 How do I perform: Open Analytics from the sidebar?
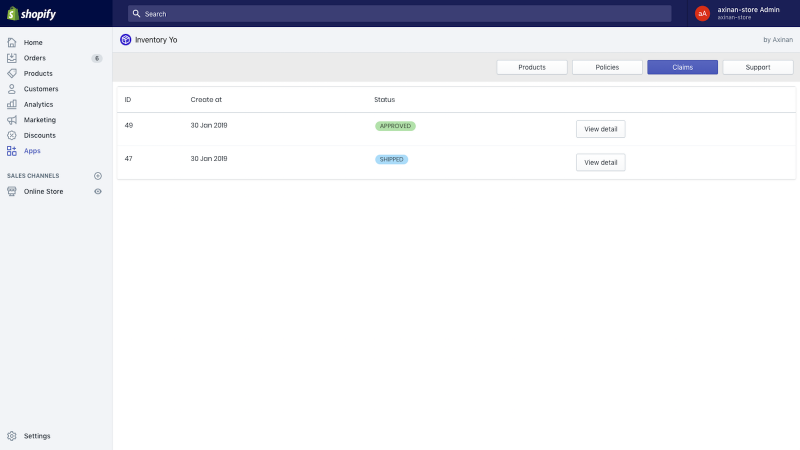pyautogui.click(x=38, y=104)
